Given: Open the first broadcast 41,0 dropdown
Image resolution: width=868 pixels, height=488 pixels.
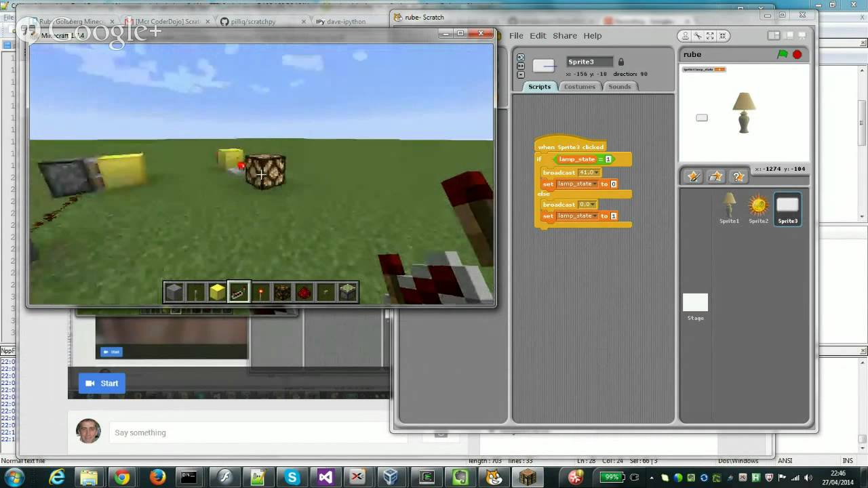Looking at the screenshot, I should 588,172.
